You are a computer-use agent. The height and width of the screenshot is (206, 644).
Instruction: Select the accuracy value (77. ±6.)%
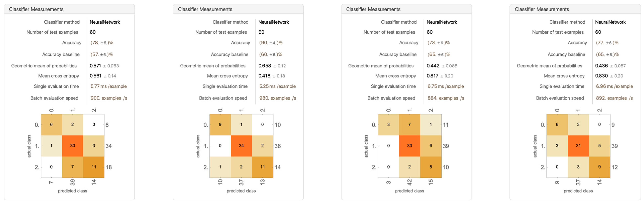click(607, 43)
